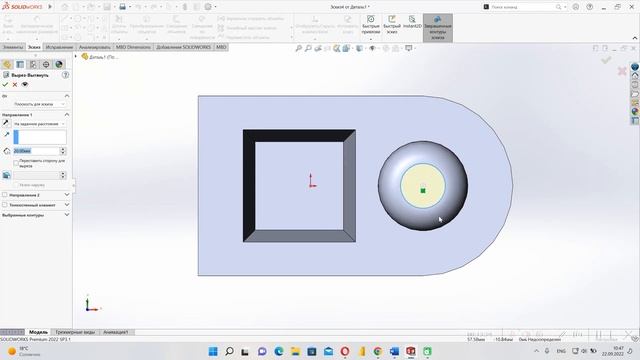This screenshot has height=360, width=640.
Task: Click the draft on/off icon
Action: pyautogui.click(x=7, y=175)
